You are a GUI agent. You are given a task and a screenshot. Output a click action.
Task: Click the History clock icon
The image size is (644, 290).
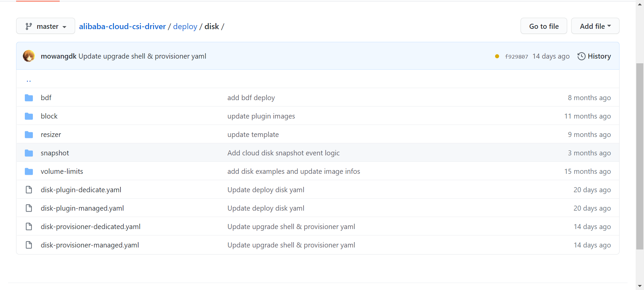click(581, 56)
